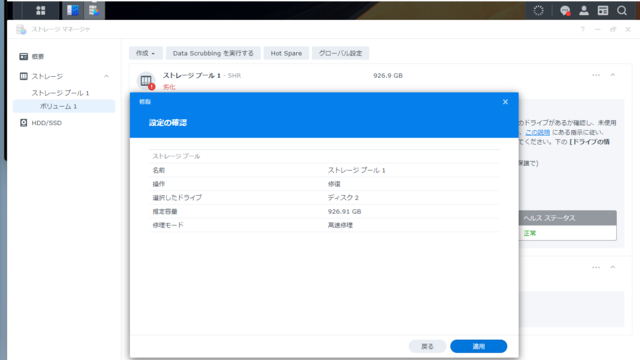Open Storage Manager help question mark
Screen dimensions: 640x360
pos(582,29)
